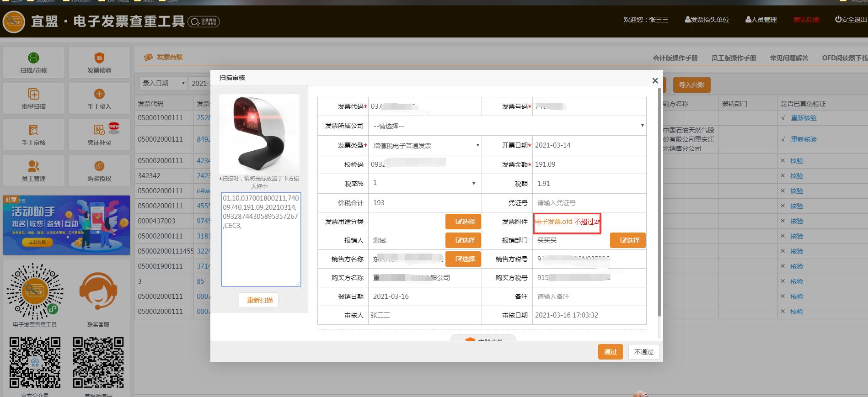
Task: Click the 电子发票查重工具 mini-program code
Action: [35, 291]
